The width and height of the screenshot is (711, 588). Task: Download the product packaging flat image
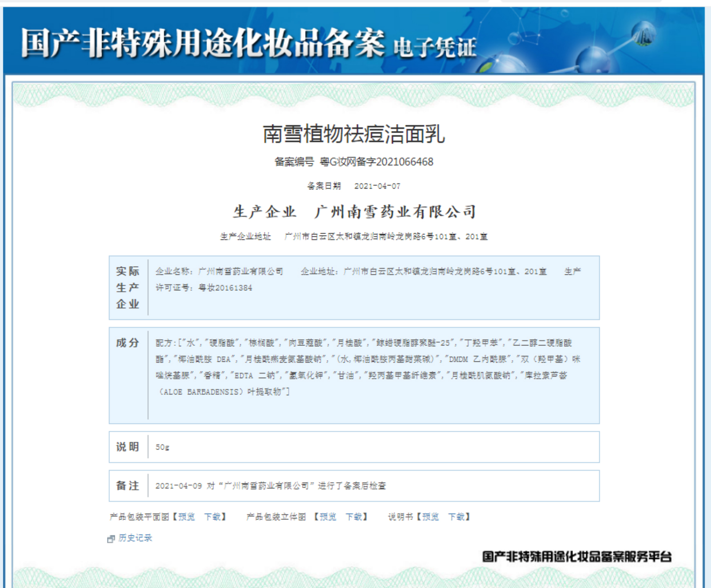point(212,517)
